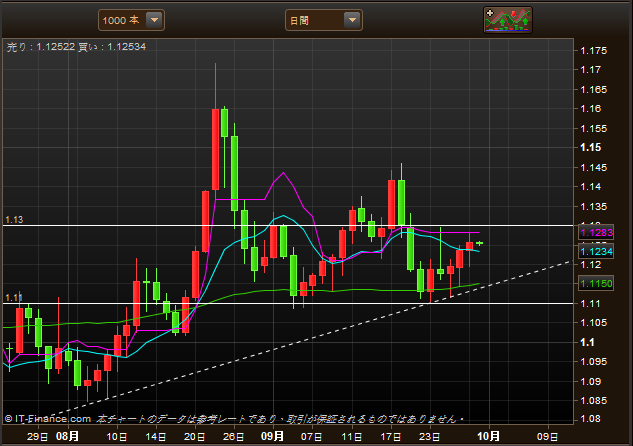Click the 1.165 price axis value
Viewport: 633px width, 446px height.
click(593, 89)
